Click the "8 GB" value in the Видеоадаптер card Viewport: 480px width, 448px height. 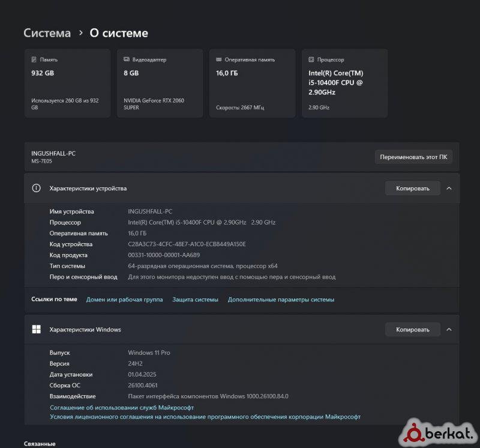[131, 73]
